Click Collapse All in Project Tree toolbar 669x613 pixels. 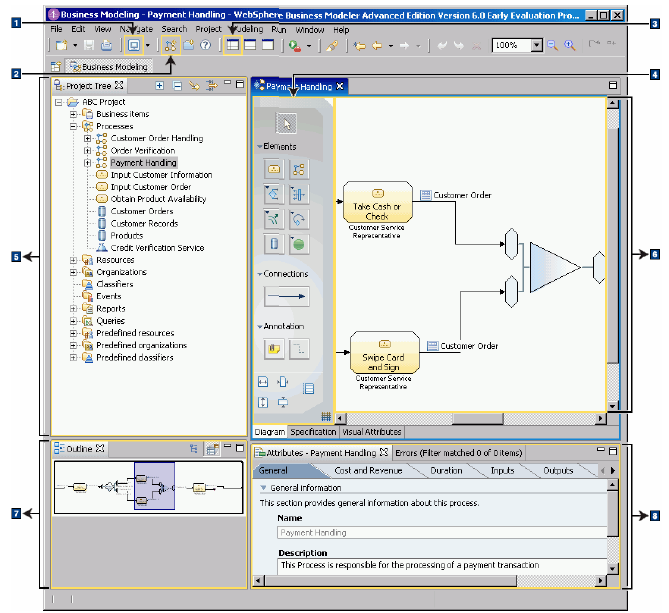pyautogui.click(x=177, y=86)
